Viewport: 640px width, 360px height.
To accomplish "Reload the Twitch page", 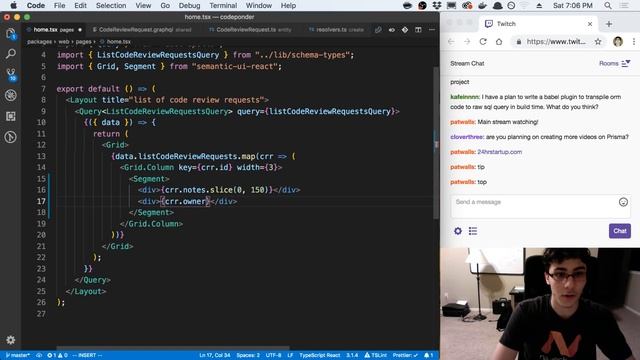I will (483, 42).
